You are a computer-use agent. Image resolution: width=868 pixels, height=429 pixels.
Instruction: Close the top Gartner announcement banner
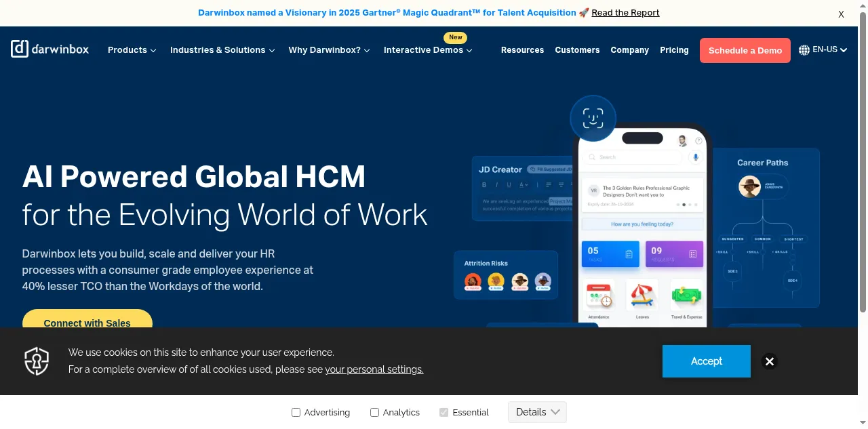tap(841, 14)
